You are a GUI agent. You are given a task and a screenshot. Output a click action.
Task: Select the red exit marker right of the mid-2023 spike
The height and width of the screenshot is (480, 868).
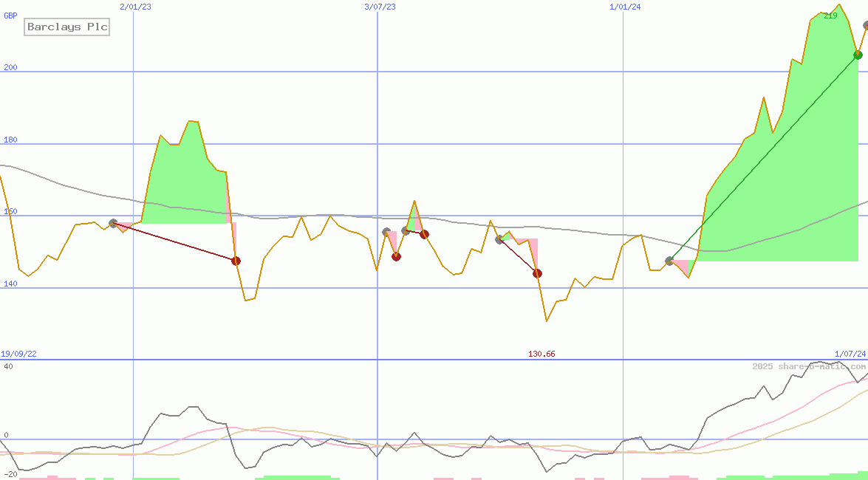(424, 234)
